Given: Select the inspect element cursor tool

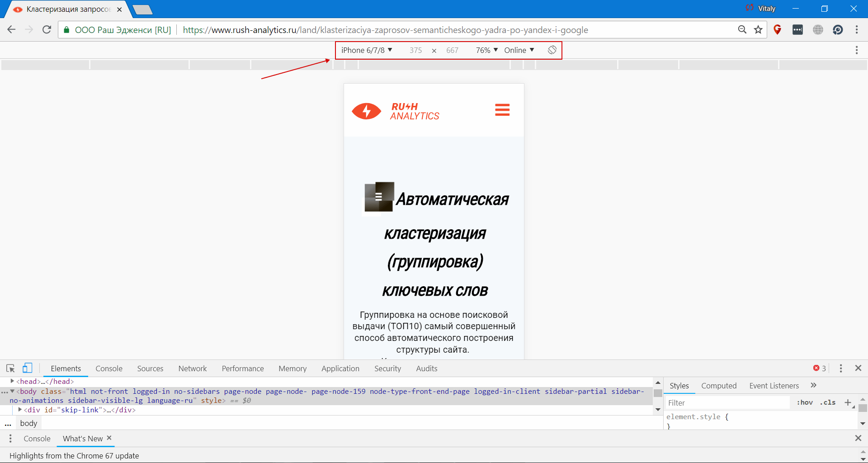Looking at the screenshot, I should click(x=10, y=368).
